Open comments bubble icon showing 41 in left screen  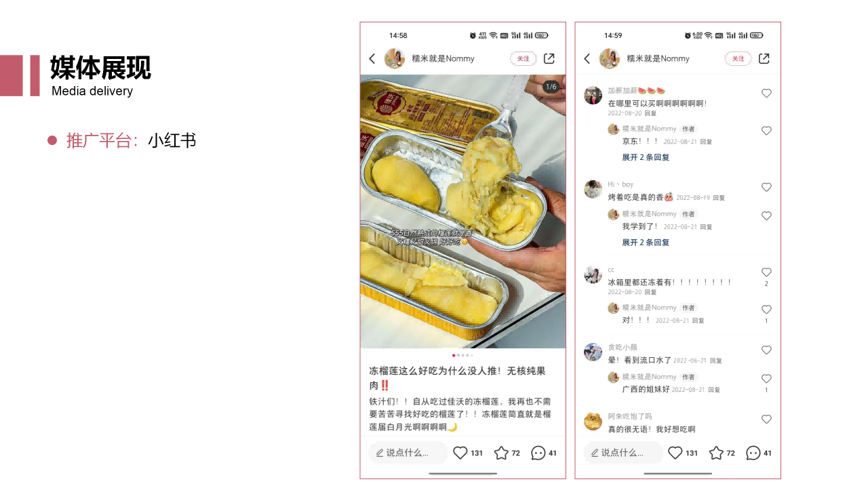click(538, 453)
